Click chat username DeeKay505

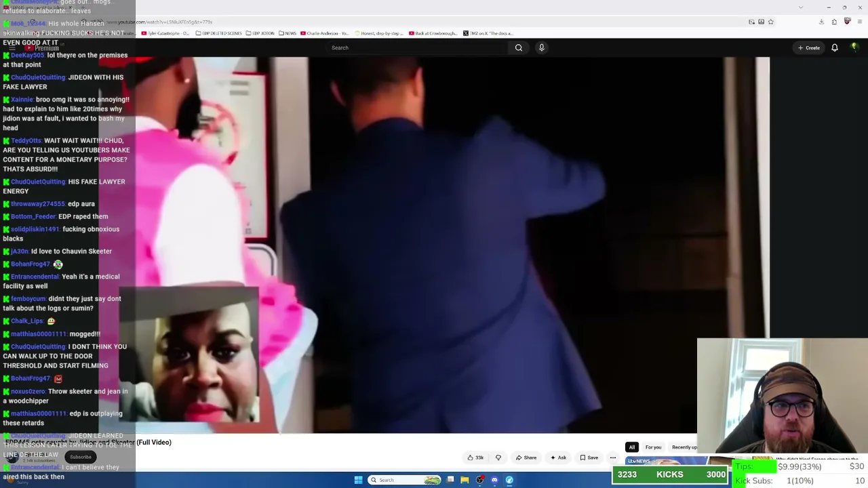click(x=27, y=56)
